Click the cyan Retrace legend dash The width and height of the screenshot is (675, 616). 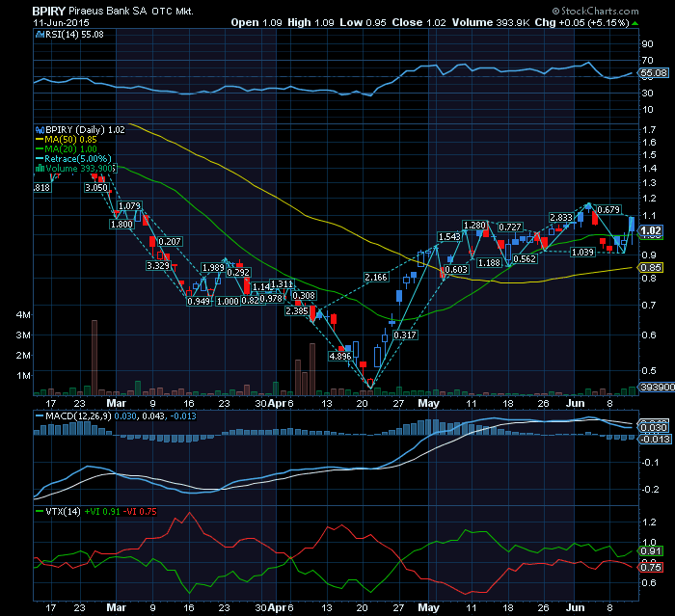(x=40, y=159)
